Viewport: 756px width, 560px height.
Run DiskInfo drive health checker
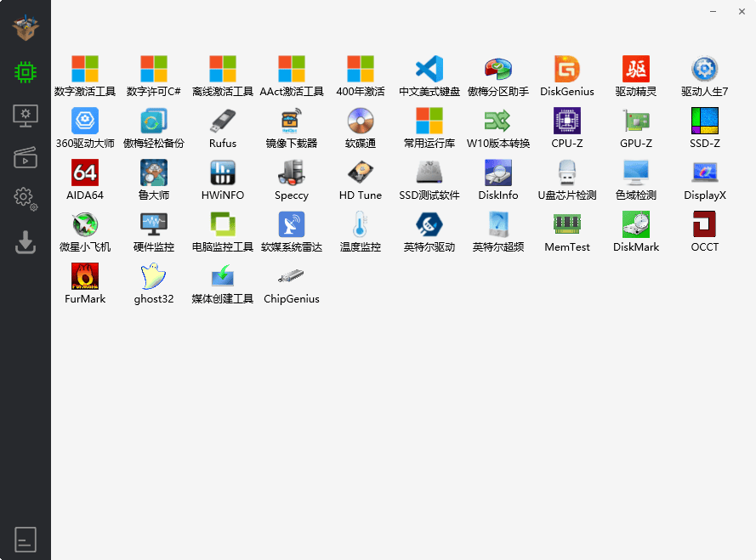[x=497, y=178]
